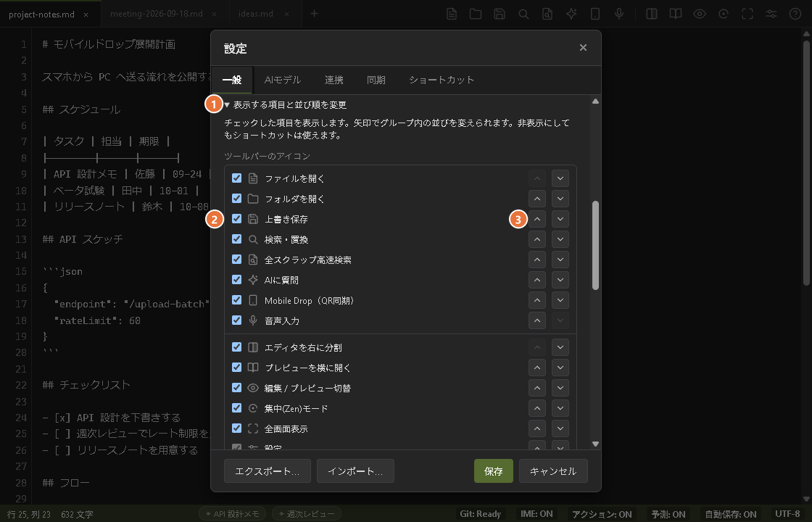
Task: Click the settings scrollbar down arrow
Action: [x=595, y=444]
